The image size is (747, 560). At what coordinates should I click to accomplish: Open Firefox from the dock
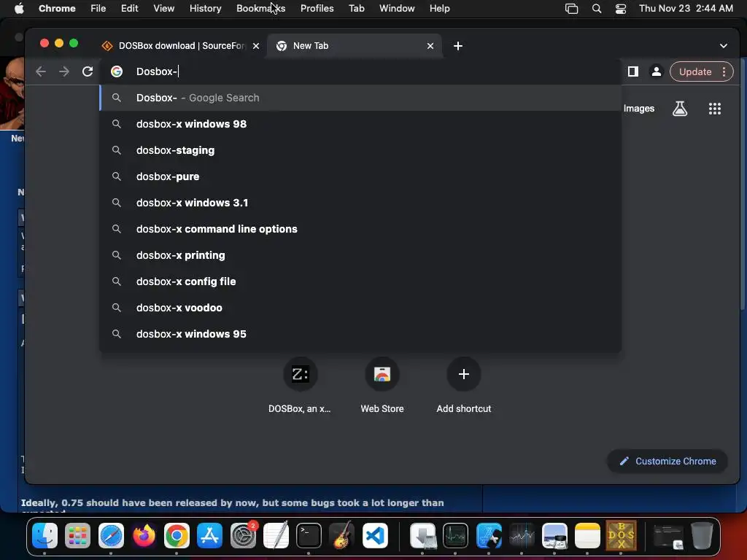pos(144,535)
